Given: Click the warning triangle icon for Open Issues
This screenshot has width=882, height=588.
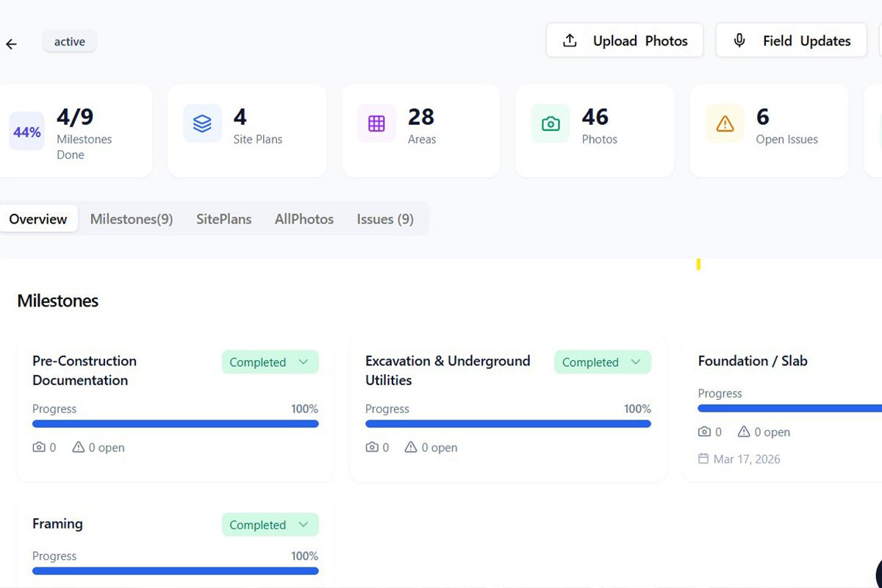Looking at the screenshot, I should point(725,123).
